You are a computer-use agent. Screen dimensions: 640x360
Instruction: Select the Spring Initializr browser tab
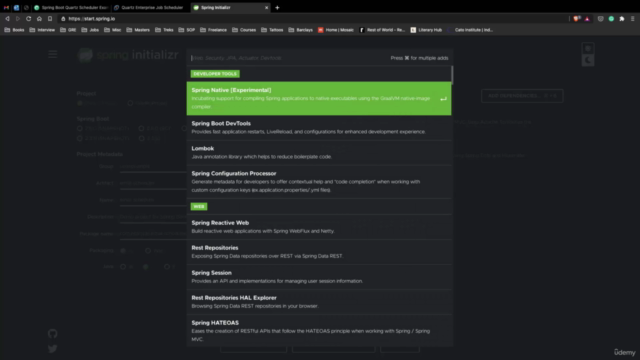[230, 8]
